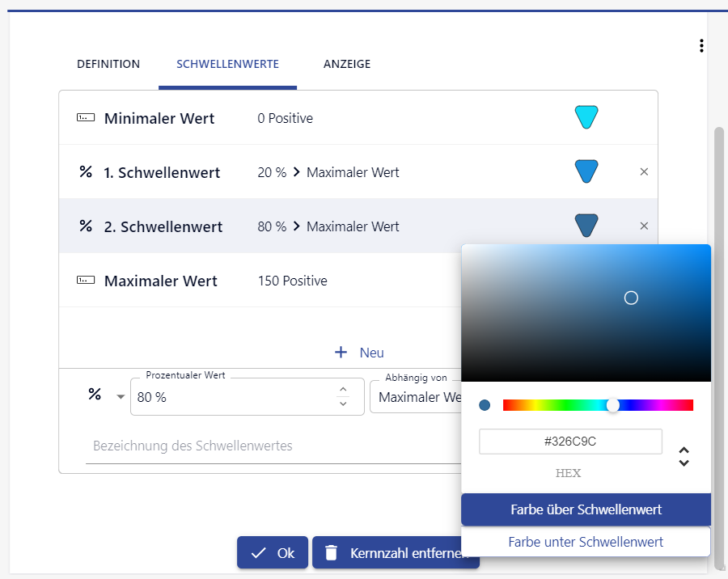Click the Minimaler Wert cyan color marker
The height and width of the screenshot is (579, 728).
pyautogui.click(x=586, y=117)
